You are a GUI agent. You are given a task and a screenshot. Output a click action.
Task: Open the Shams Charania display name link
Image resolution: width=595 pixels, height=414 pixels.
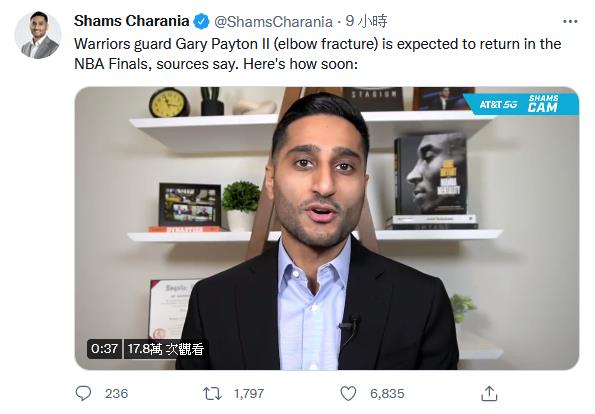click(x=132, y=21)
